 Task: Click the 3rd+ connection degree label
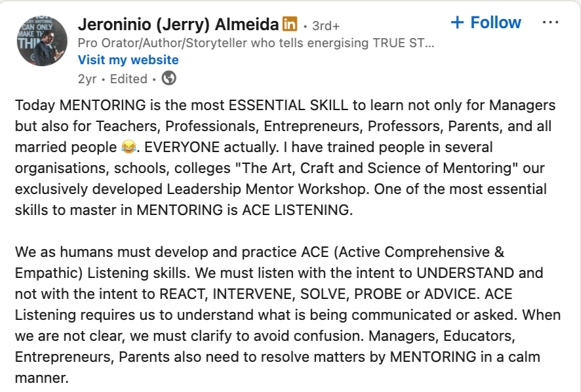point(326,26)
